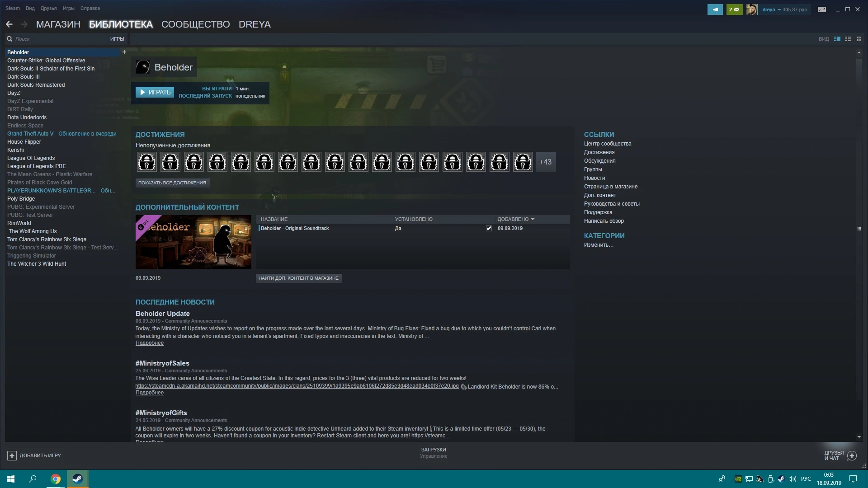Open Friends and Chat plus icon
The height and width of the screenshot is (488, 868).
click(x=852, y=455)
